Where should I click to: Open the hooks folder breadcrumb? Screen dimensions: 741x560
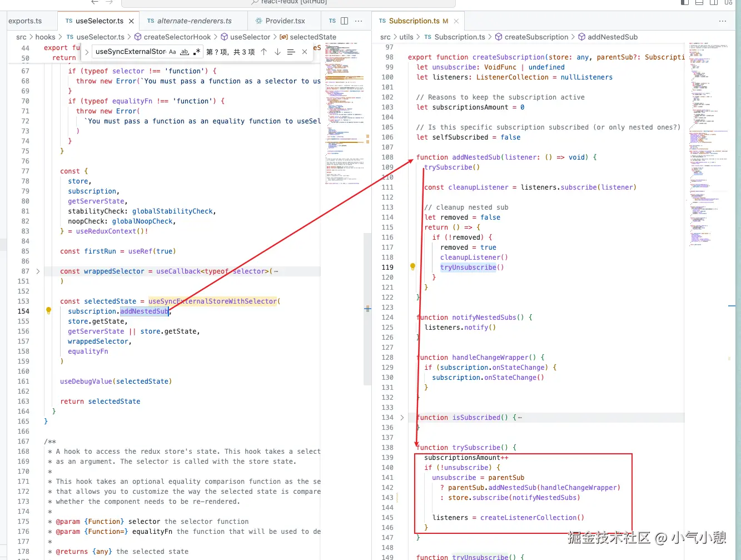(x=46, y=37)
